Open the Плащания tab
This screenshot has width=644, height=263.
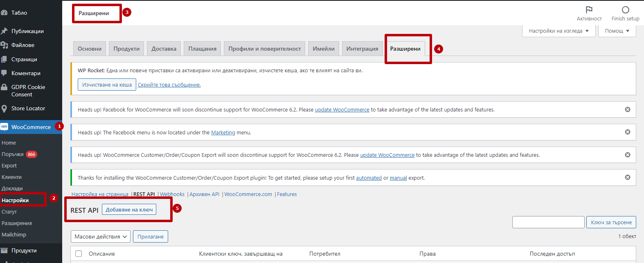[202, 49]
